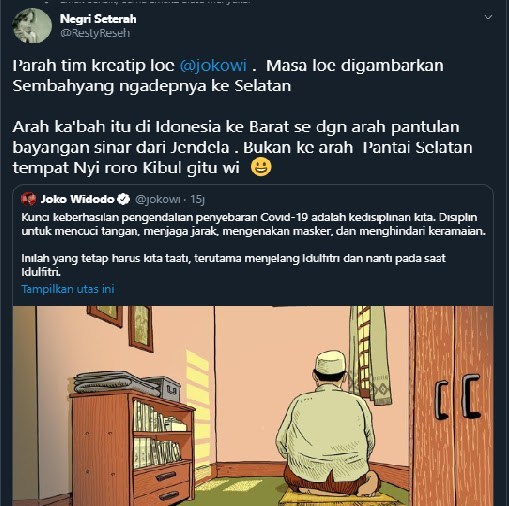Image resolution: width=509 pixels, height=506 pixels.
Task: Click the tweet paragraph starting 'Parah tim kreatip'
Action: tap(228, 75)
